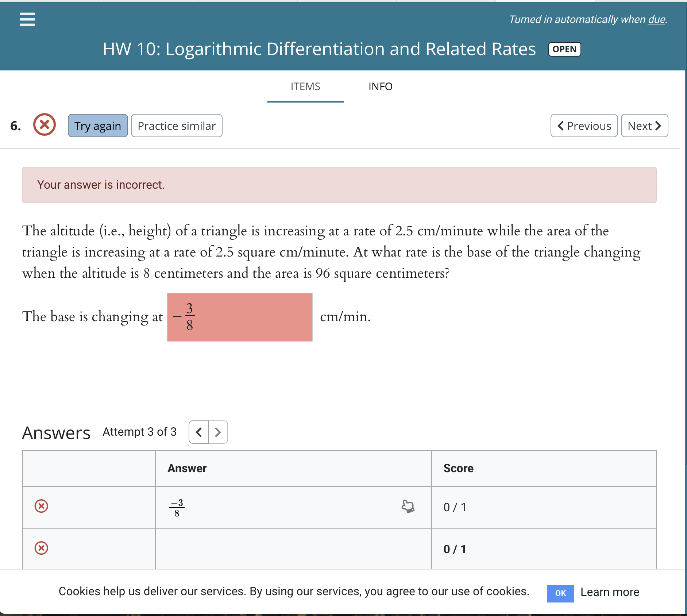Navigate to the Previous problem
The height and width of the screenshot is (616, 687).
tap(583, 126)
